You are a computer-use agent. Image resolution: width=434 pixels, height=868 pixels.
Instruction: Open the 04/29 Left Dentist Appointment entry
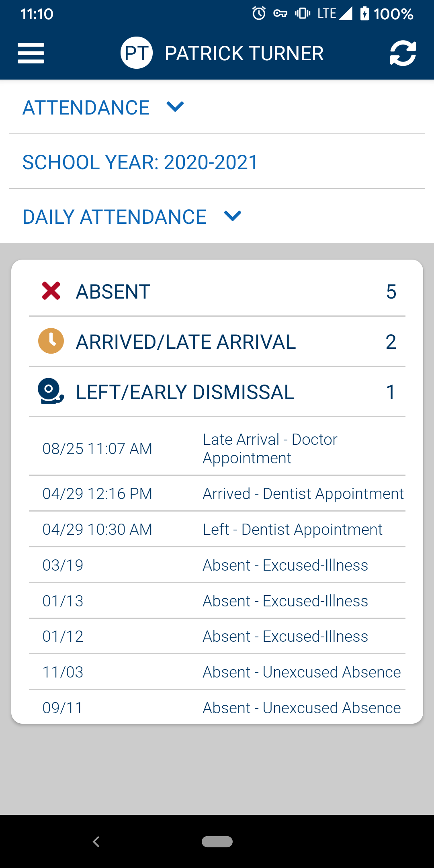[217, 529]
